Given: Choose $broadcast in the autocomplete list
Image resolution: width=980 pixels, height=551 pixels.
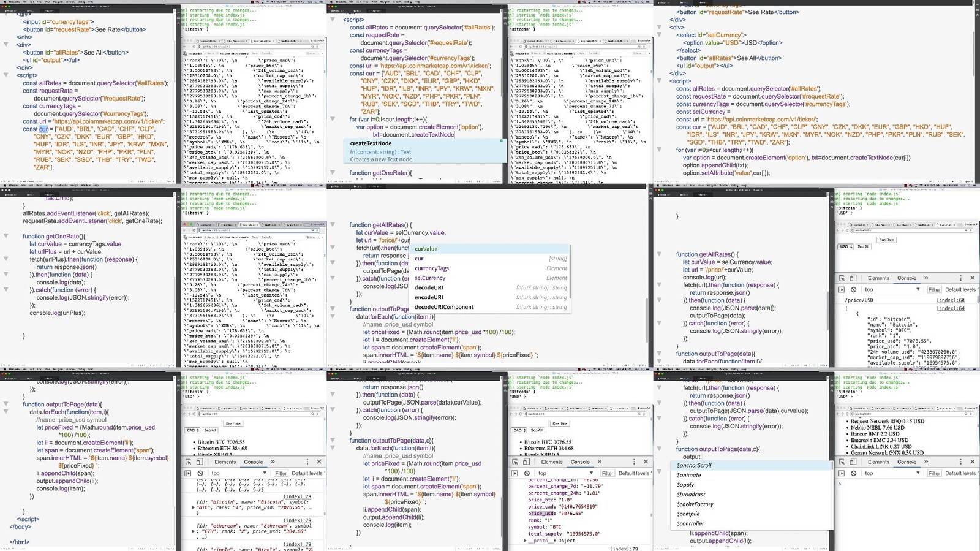Looking at the screenshot, I should coord(753,494).
